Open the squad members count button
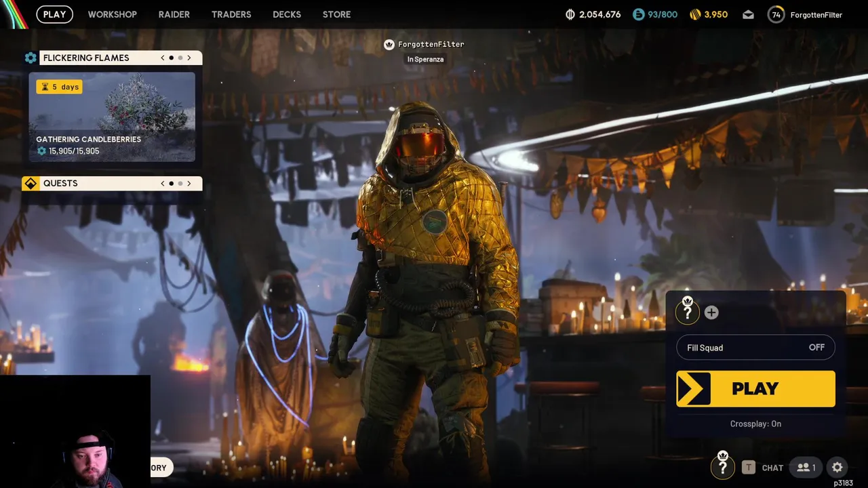This screenshot has width=868, height=488. click(x=806, y=467)
